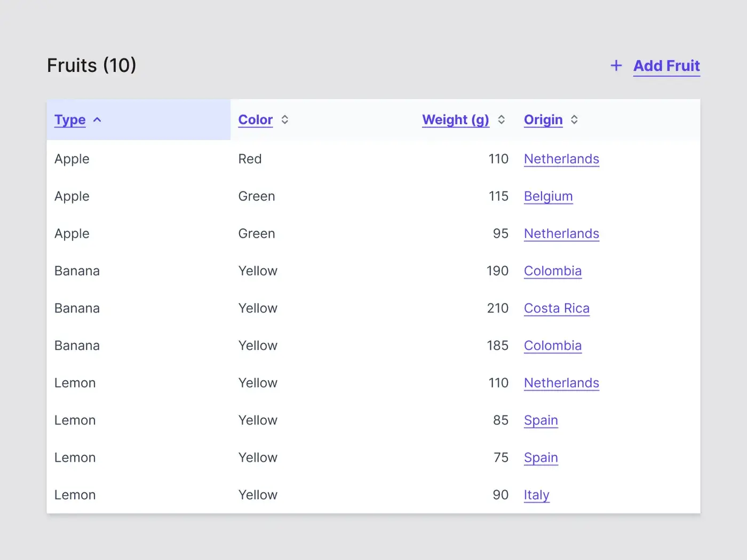This screenshot has height=560, width=747.
Task: Open Spain link for 85 g Lemon
Action: [x=541, y=420]
